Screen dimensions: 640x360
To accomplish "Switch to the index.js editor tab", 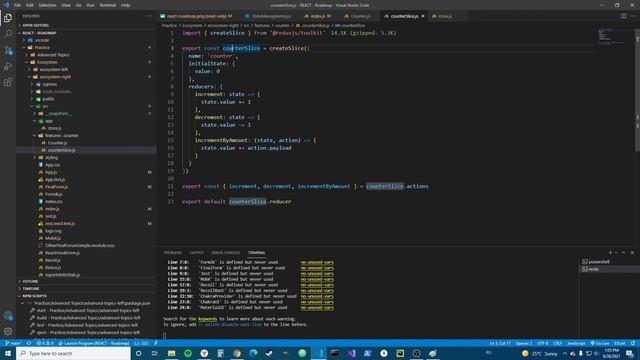I will tap(318, 16).
